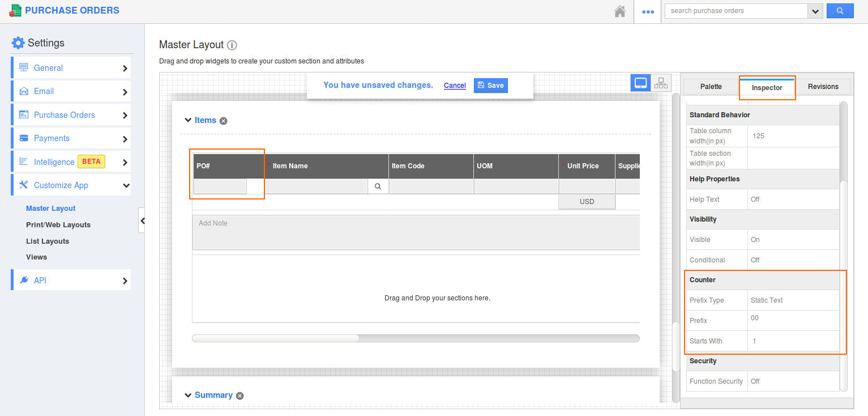Switch to desktop monitor layout view
868x416 pixels.
[x=640, y=83]
